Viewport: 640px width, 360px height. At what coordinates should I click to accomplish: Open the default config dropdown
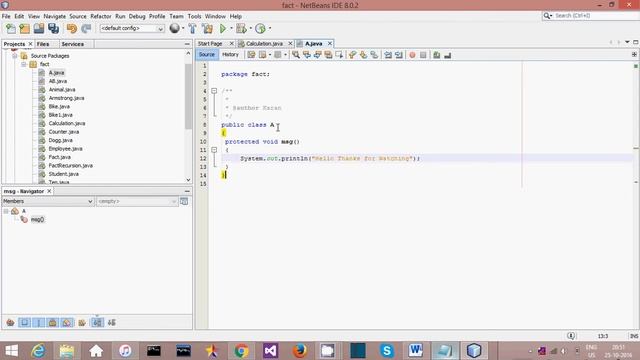click(132, 28)
